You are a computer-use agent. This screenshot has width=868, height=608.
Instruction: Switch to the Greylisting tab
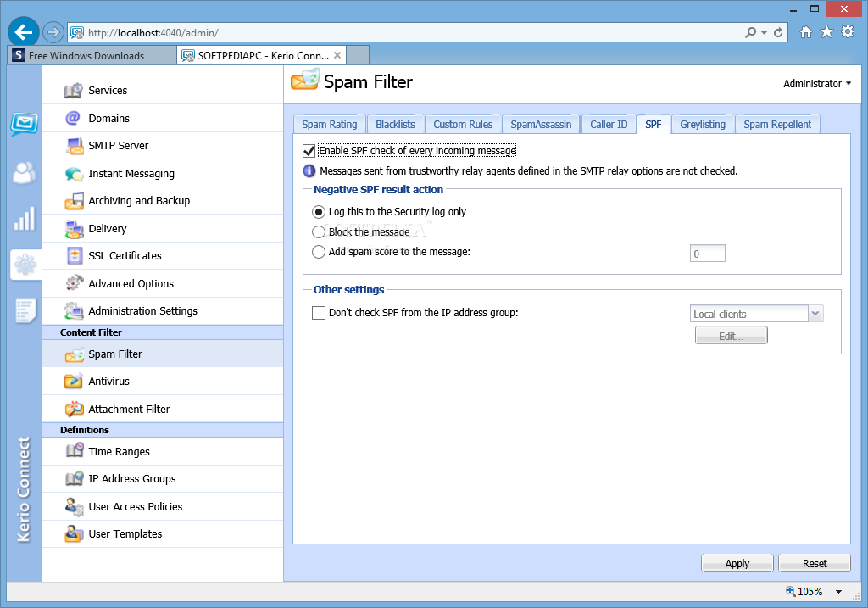703,125
